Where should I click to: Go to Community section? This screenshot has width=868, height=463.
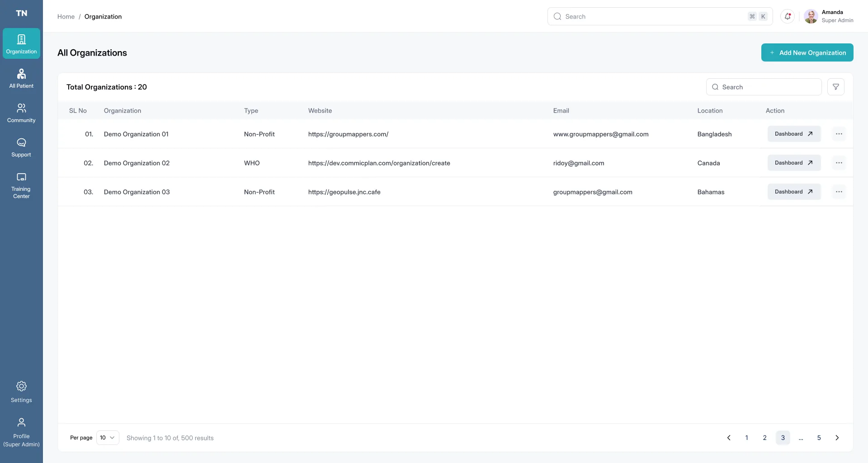21,112
